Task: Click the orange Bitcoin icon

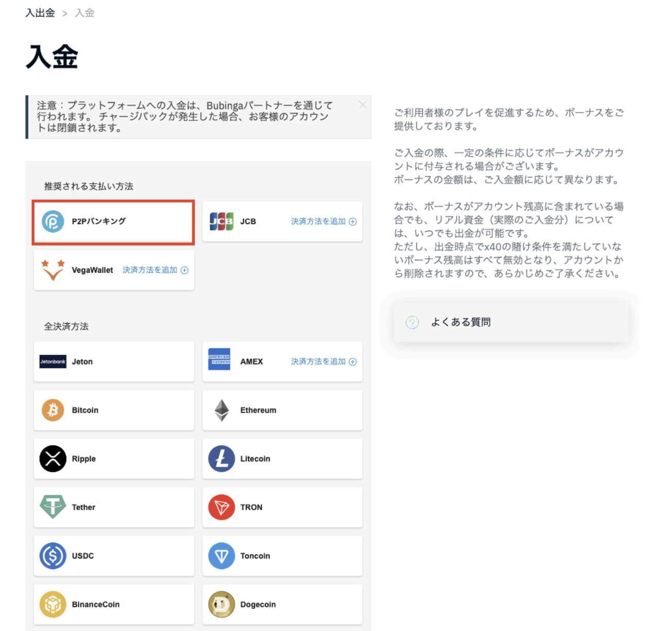Action: 52,410
